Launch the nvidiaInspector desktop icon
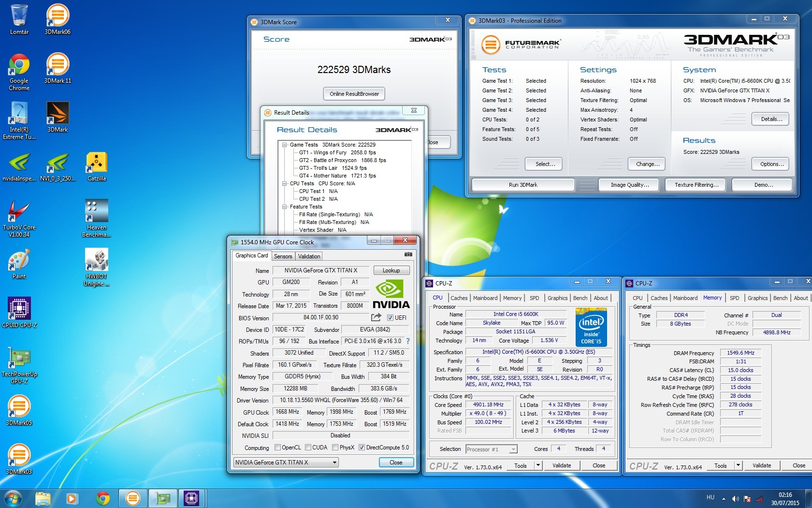Viewport: 812px width, 508px height. (19, 166)
